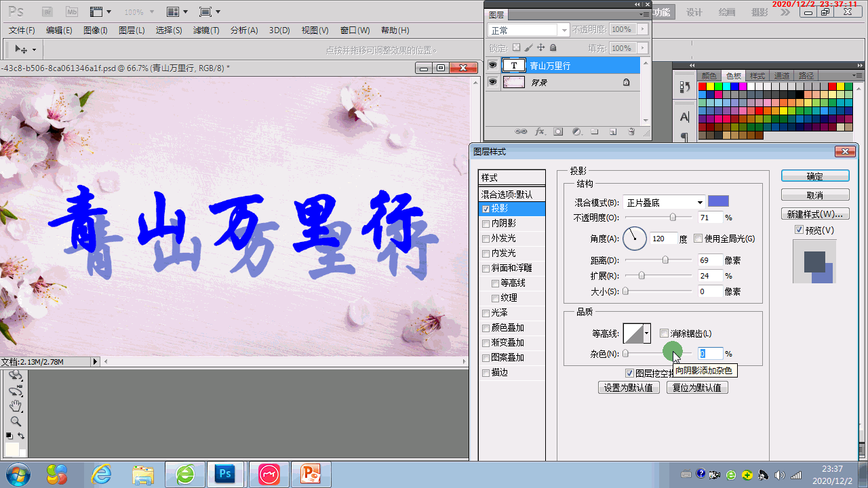This screenshot has height=488, width=868.
Task: Open the layer 填充 slider arrow
Action: [x=642, y=48]
